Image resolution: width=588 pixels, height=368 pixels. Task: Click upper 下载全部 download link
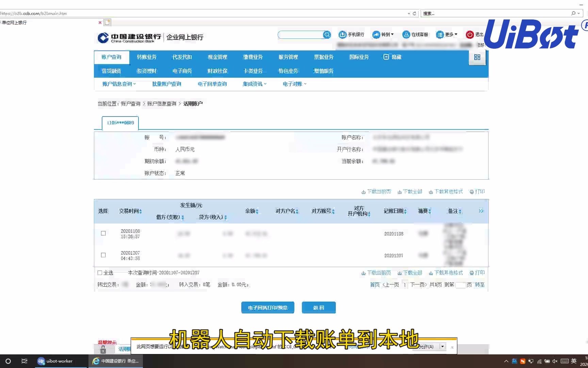(x=410, y=192)
